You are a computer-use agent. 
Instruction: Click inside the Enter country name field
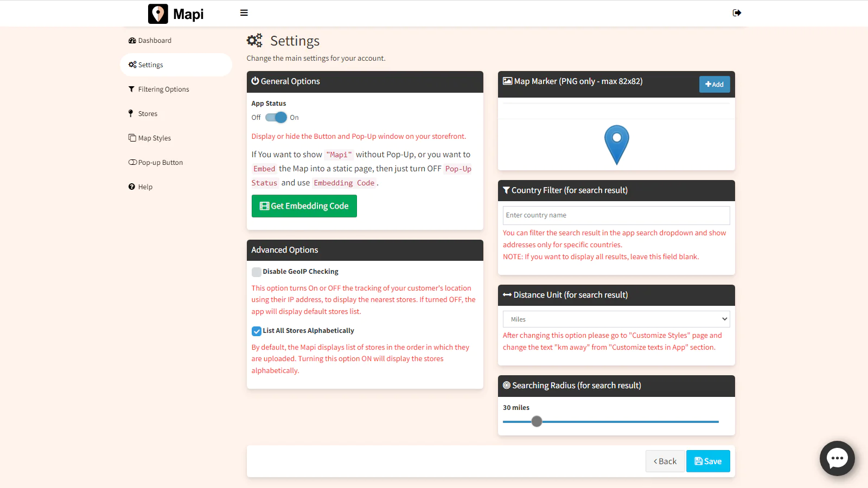click(x=616, y=215)
